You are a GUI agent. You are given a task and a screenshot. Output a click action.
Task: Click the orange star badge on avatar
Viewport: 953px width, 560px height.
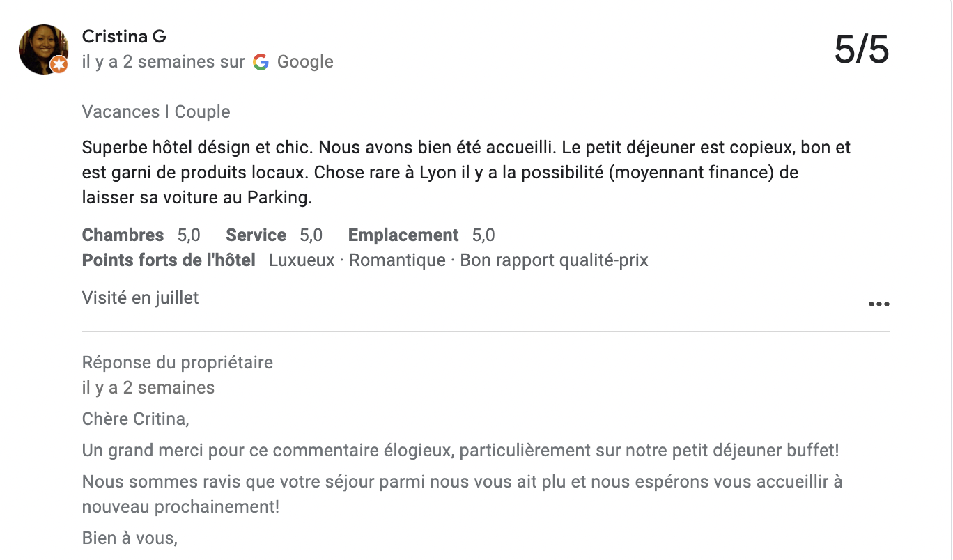coord(59,65)
